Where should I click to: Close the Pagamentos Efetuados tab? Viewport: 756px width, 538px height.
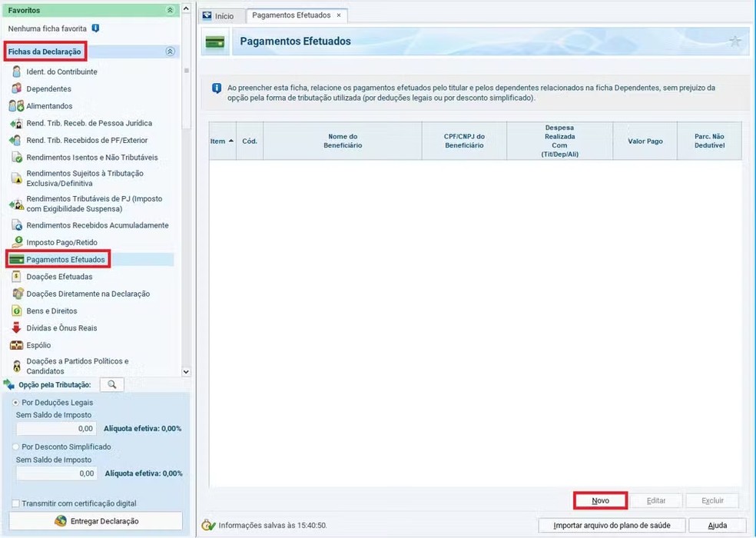339,15
